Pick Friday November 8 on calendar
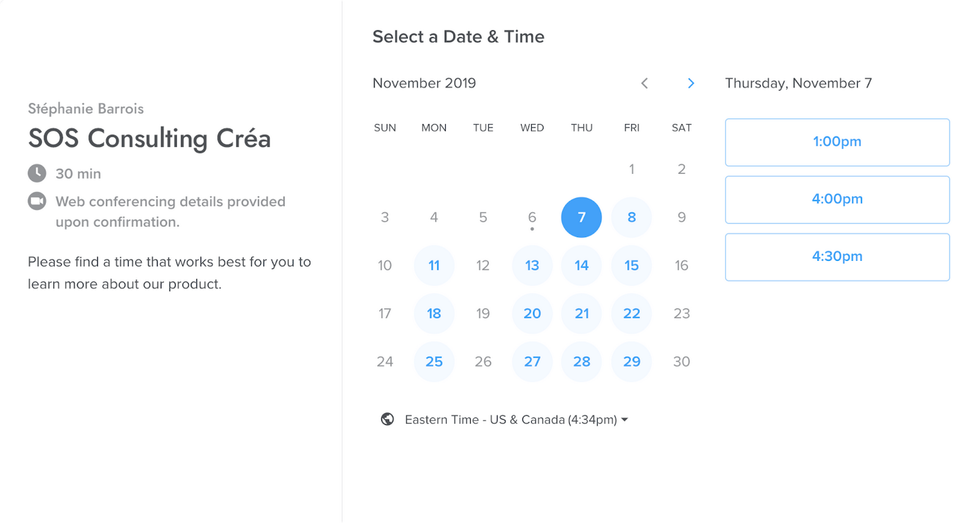The height and width of the screenshot is (523, 980). [x=631, y=217]
